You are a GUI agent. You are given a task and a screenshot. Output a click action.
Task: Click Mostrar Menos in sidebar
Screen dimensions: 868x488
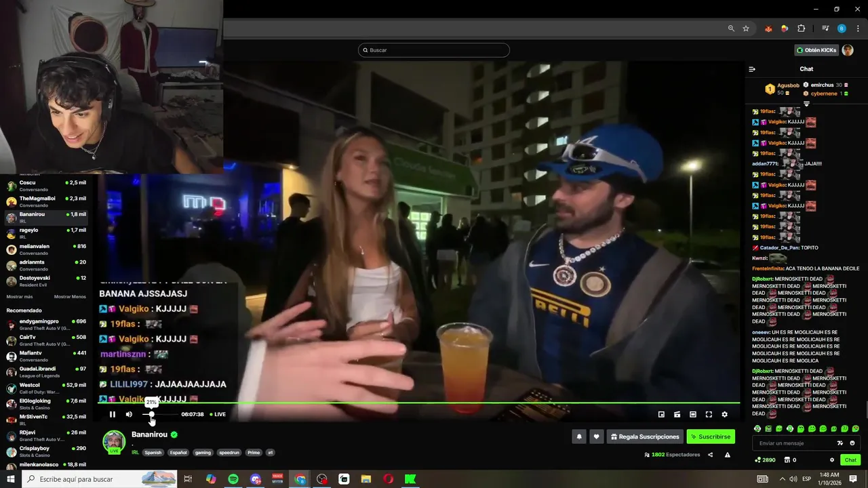(70, 297)
